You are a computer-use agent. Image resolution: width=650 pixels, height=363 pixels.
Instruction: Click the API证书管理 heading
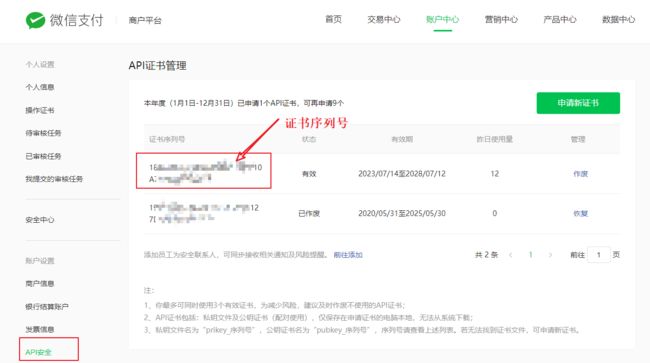pyautogui.click(x=158, y=65)
